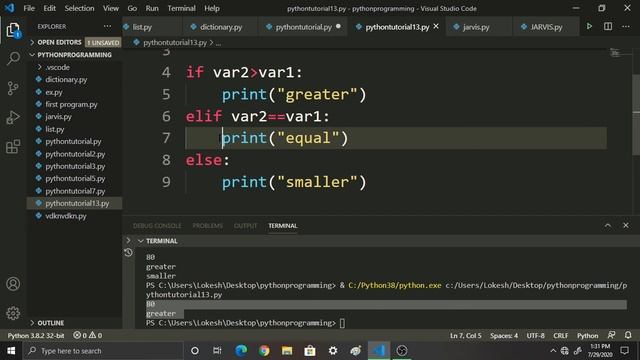This screenshot has height=360, width=640.
Task: Switch to Debug Console panel tab
Action: tap(157, 226)
